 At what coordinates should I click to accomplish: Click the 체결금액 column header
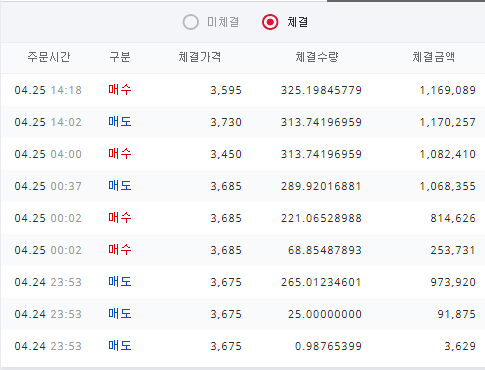(433, 57)
